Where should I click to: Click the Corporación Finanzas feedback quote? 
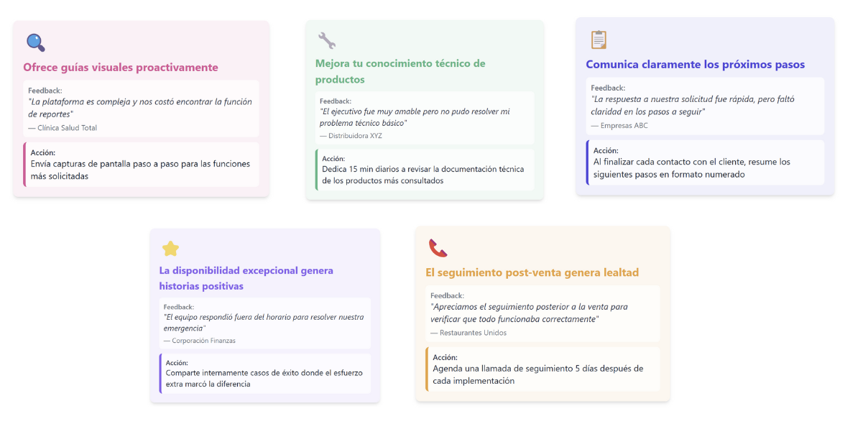tap(263, 323)
